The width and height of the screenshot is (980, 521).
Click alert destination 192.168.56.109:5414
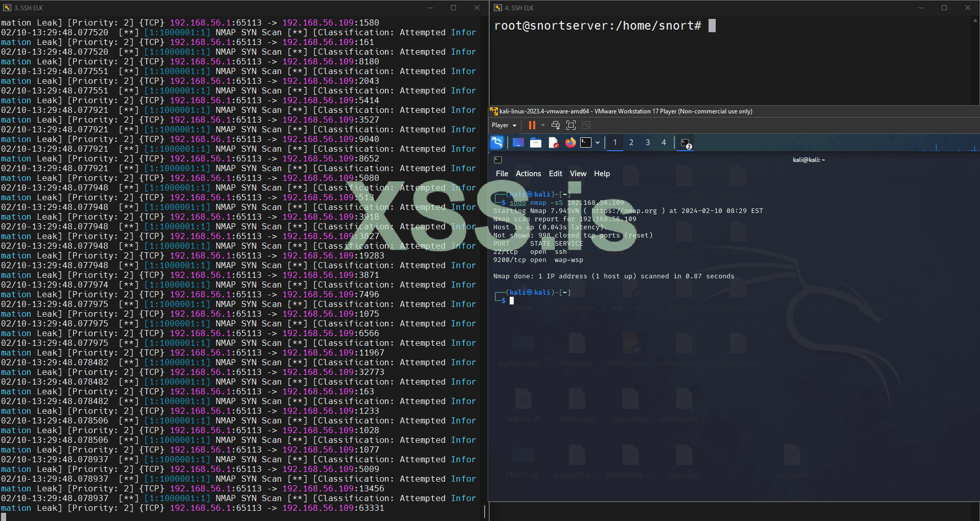tap(331, 100)
